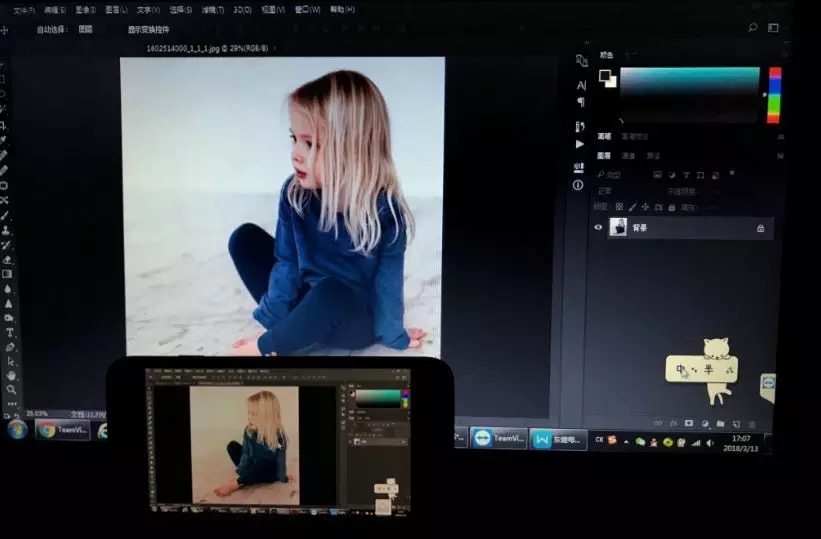Toggle pixel layer filter icon
Image resolution: width=821 pixels, height=539 pixels.
pos(657,174)
